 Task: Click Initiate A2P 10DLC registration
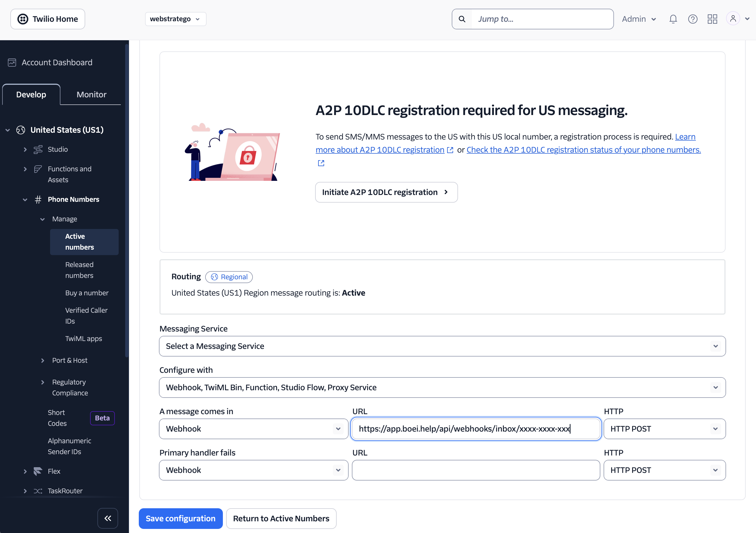(x=386, y=193)
